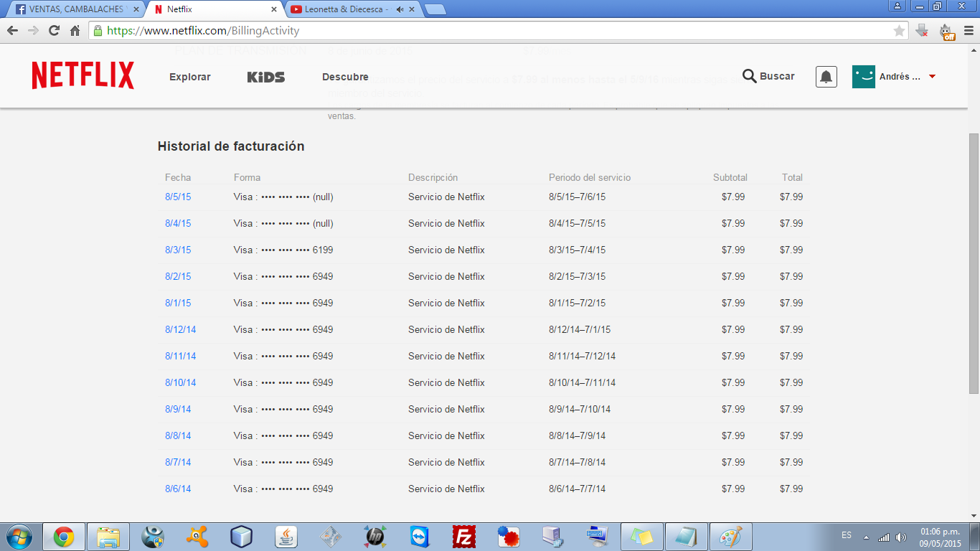This screenshot has width=980, height=551.
Task: Click the browser home button
Action: point(75,31)
